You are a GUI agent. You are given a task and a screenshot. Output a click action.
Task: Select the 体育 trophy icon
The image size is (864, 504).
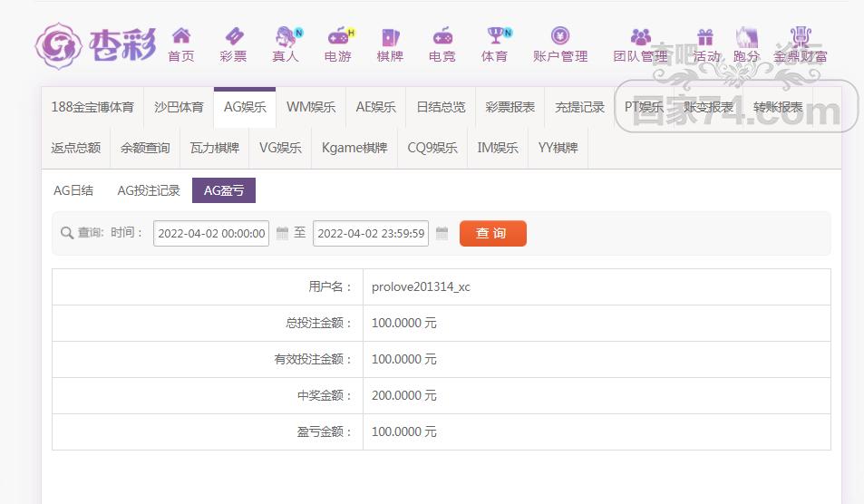[495, 37]
